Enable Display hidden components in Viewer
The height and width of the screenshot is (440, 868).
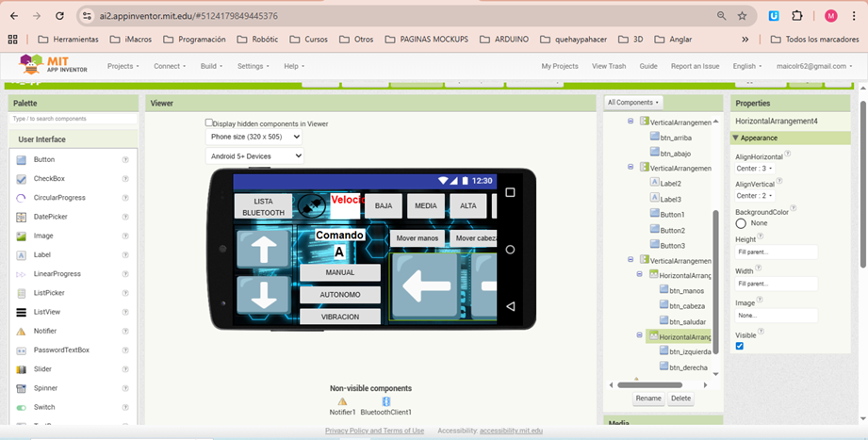pyautogui.click(x=209, y=122)
